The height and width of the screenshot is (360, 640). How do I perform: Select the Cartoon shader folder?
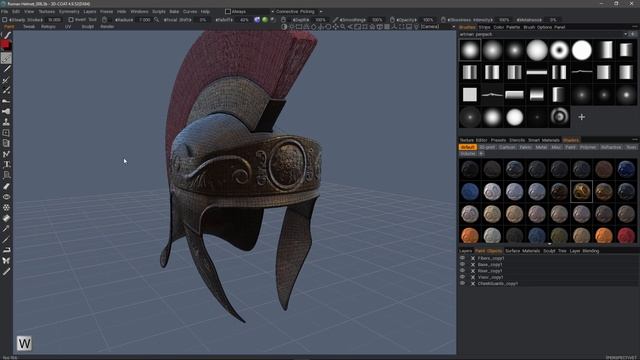[x=507, y=147]
